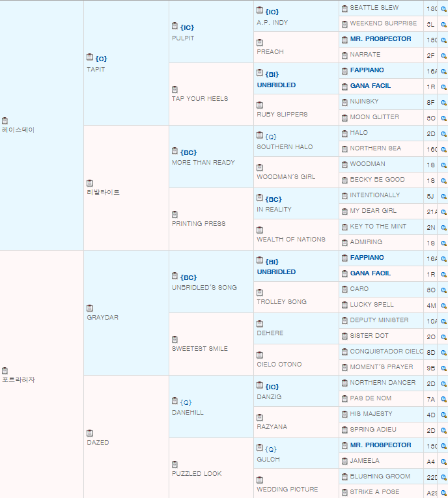Click the clipboard icon above MORE THAN READY

[175, 150]
